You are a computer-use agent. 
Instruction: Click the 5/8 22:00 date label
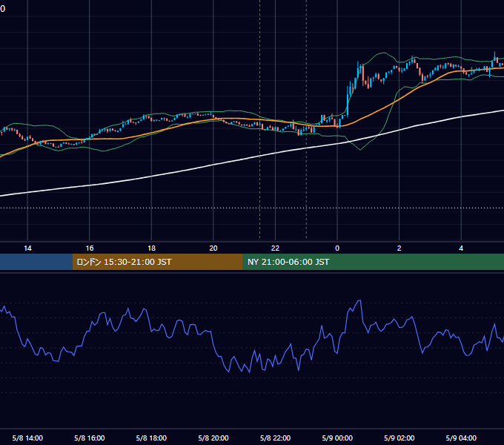tap(275, 438)
